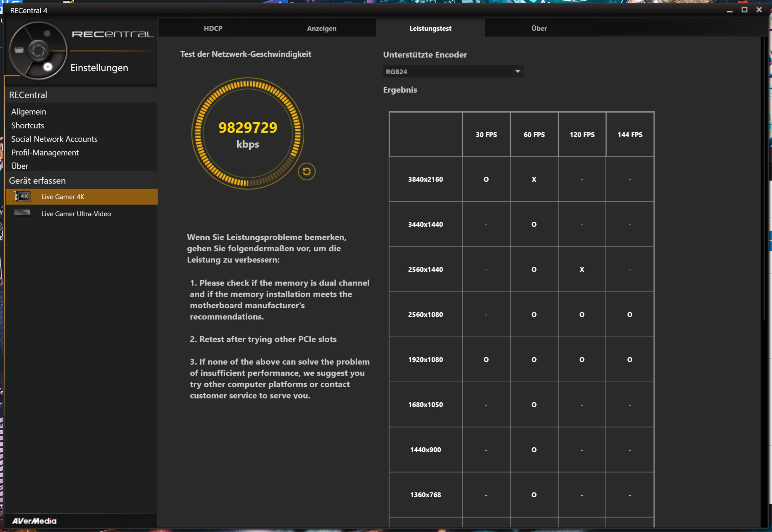Click the O result for 2560x1080 at 144 FPS
Viewport: 772px width, 532px height.
(630, 314)
